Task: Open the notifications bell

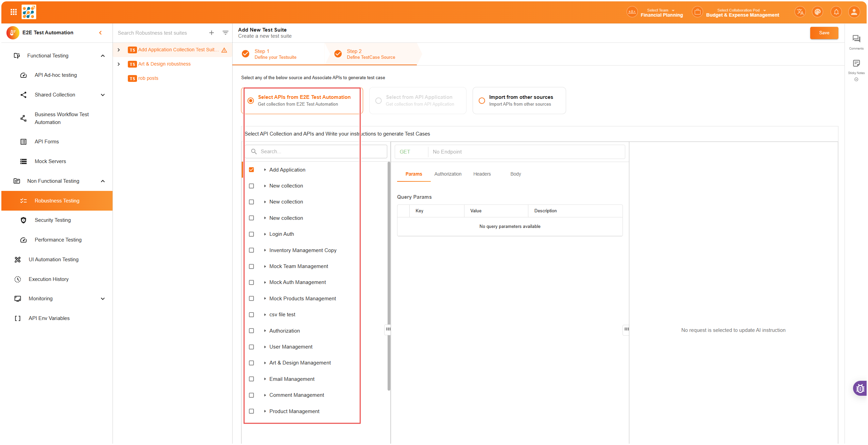Action: pyautogui.click(x=836, y=12)
